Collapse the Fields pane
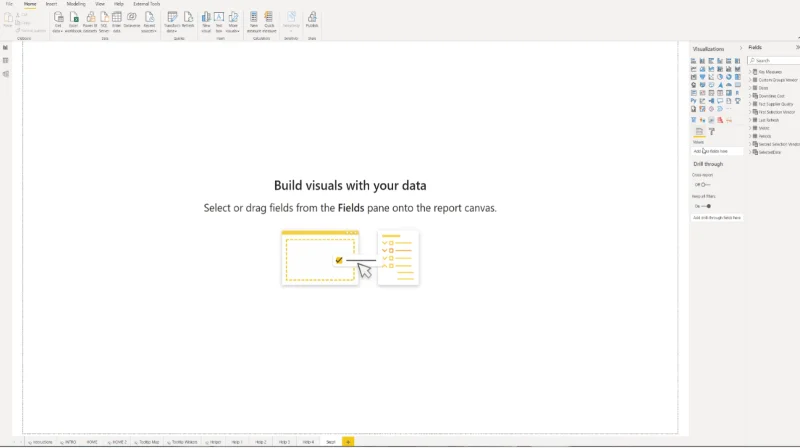 (797, 47)
